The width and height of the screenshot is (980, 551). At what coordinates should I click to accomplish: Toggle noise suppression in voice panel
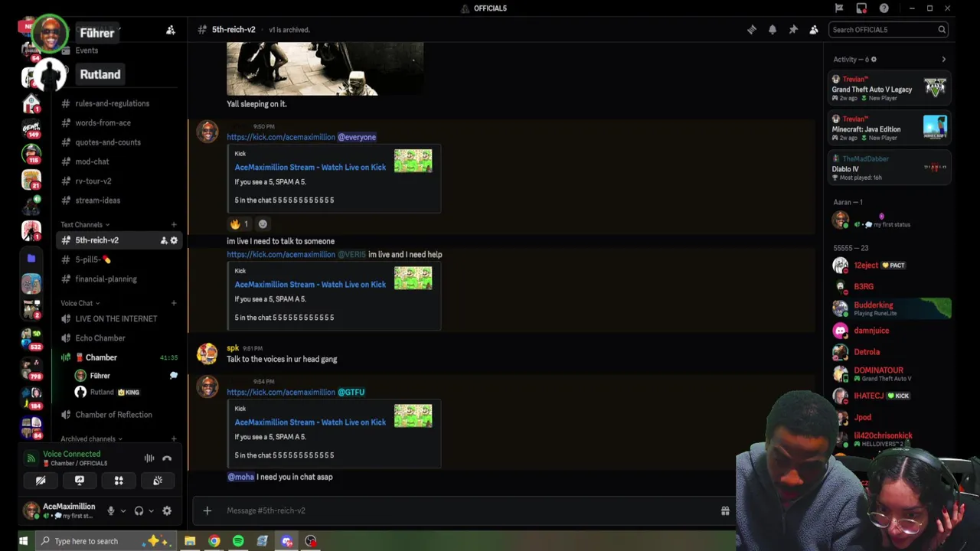(x=149, y=458)
